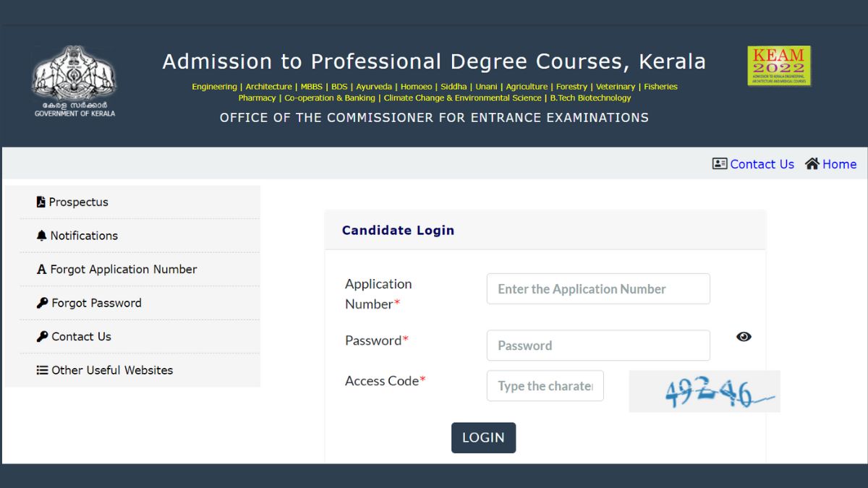Select the Contact Us phone icon in sidebar
The image size is (868, 488).
(42, 336)
